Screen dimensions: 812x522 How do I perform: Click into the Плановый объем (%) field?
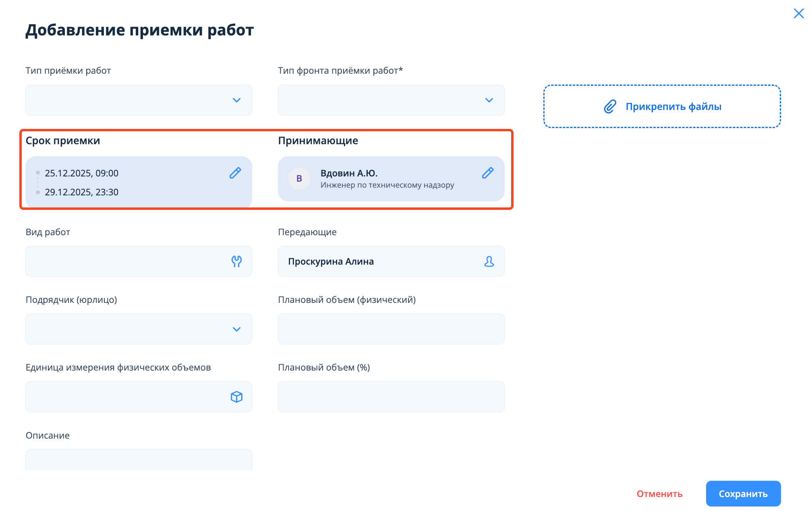391,397
